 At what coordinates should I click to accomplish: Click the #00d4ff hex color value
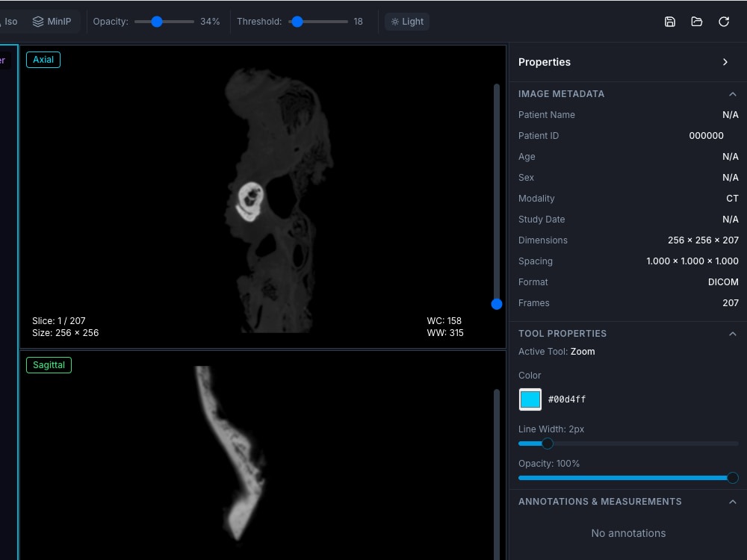567,399
